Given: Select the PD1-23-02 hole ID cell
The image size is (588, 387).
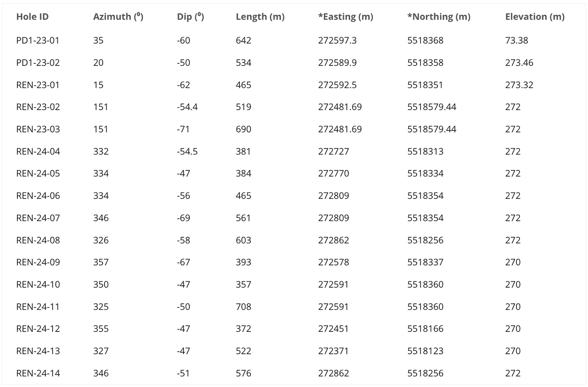Looking at the screenshot, I should tap(38, 63).
